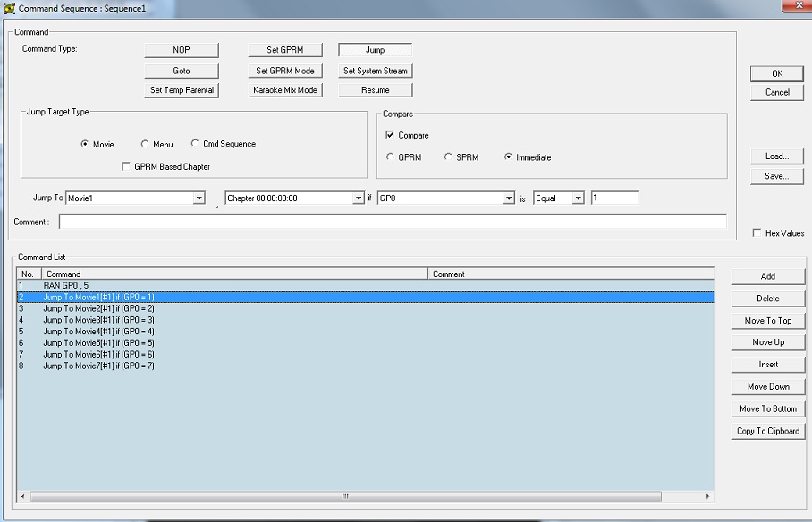
Task: Choose the Goto command type
Action: point(182,71)
